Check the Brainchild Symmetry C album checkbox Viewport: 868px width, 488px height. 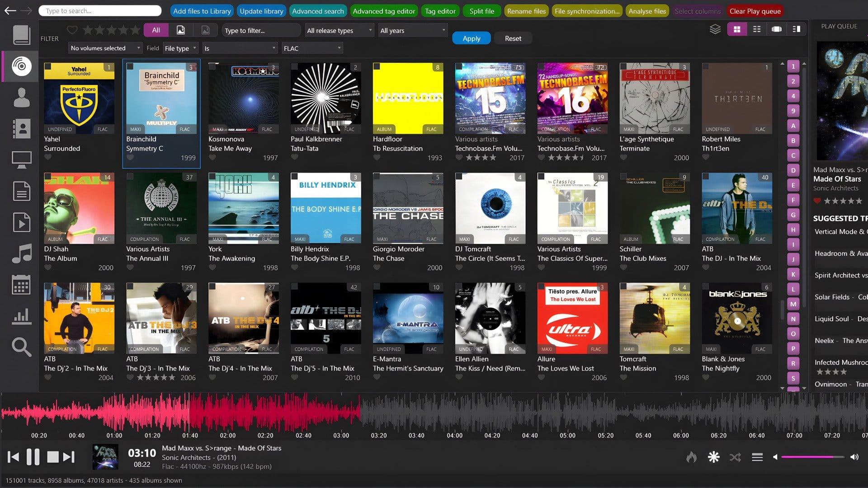(130, 67)
